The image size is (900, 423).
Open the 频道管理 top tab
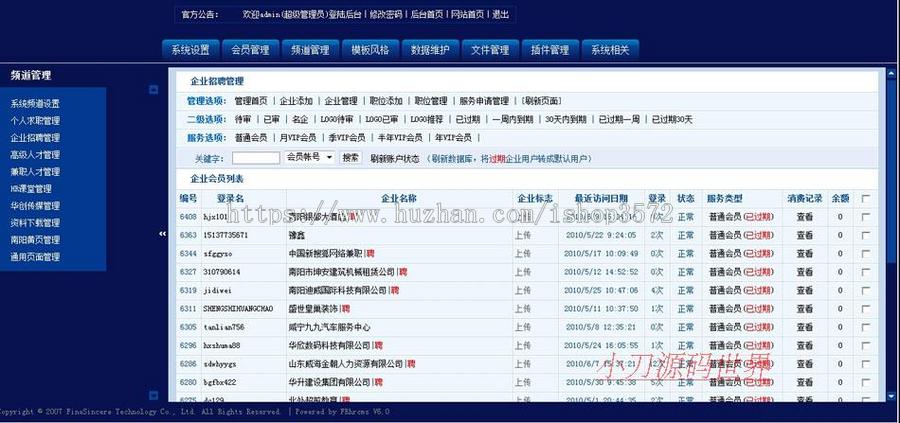[x=310, y=50]
